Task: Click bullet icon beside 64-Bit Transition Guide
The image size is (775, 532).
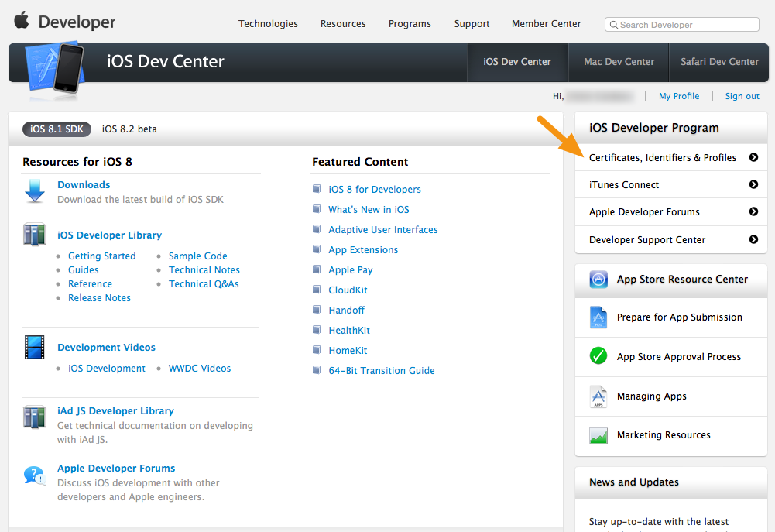Action: click(317, 370)
